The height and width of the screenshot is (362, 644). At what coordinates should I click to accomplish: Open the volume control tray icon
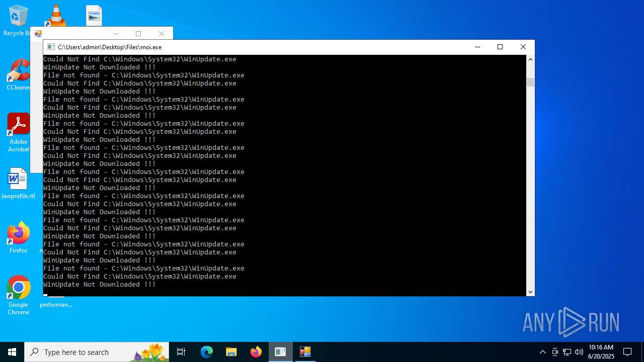[579, 352]
